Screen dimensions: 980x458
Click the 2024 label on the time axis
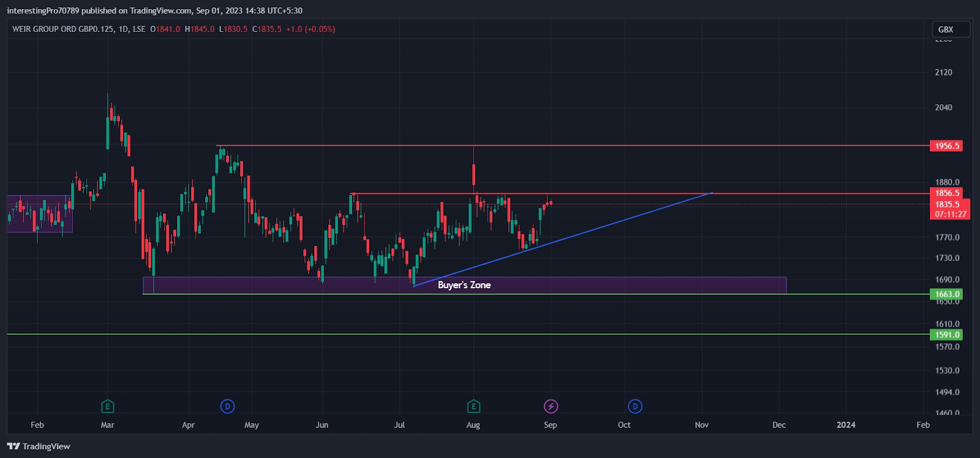846,425
